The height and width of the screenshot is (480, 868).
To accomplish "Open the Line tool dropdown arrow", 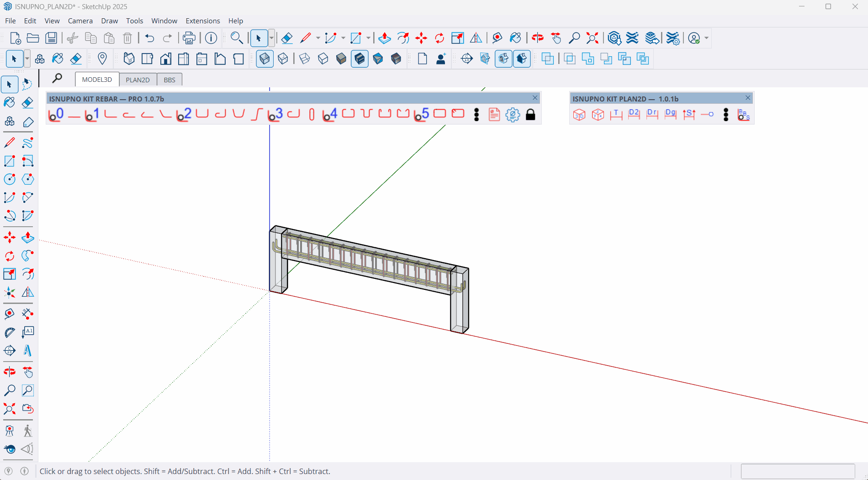I will (318, 38).
